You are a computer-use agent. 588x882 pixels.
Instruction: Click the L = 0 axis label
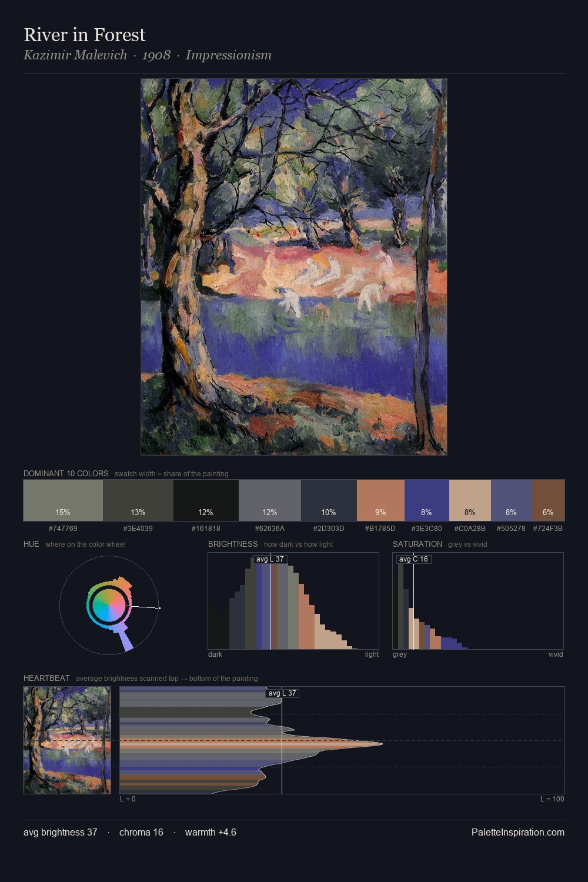point(128,799)
